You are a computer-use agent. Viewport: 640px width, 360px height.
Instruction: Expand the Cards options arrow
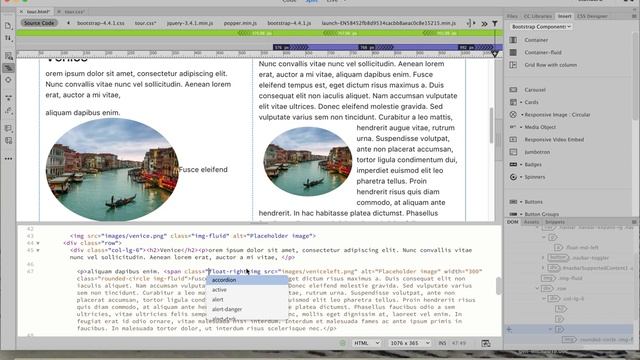[x=521, y=102]
